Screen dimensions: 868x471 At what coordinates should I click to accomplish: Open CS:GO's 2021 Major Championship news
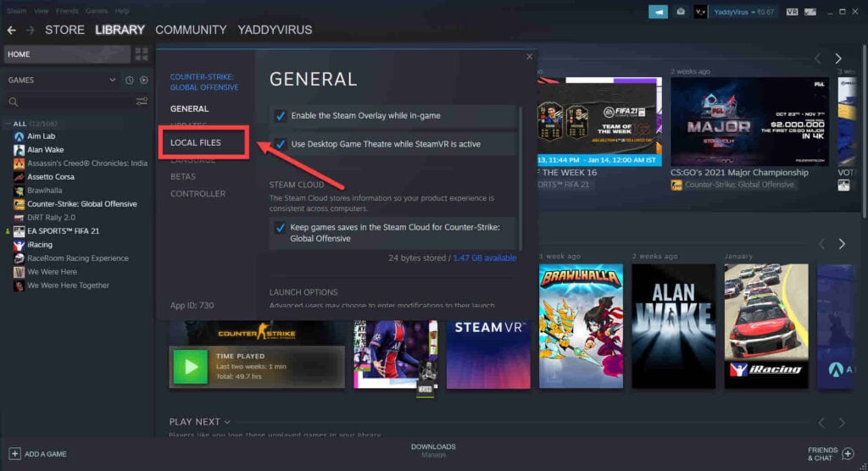(x=750, y=121)
